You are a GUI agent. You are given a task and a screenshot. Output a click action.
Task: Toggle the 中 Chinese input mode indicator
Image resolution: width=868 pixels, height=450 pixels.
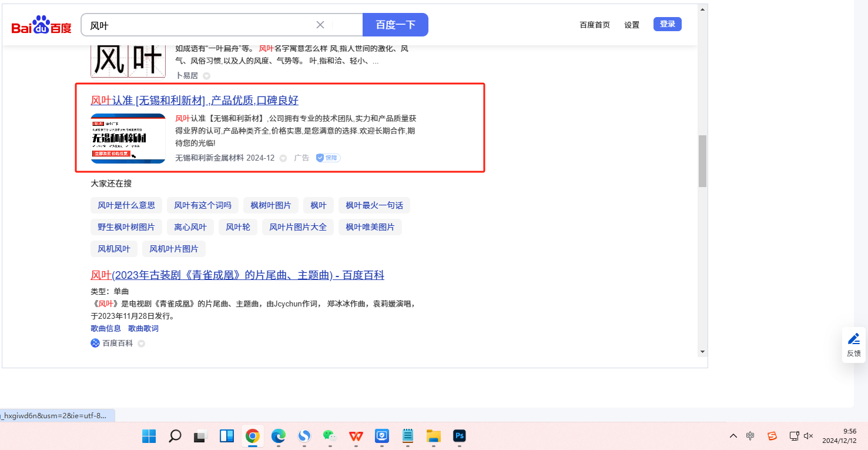pyautogui.click(x=750, y=436)
